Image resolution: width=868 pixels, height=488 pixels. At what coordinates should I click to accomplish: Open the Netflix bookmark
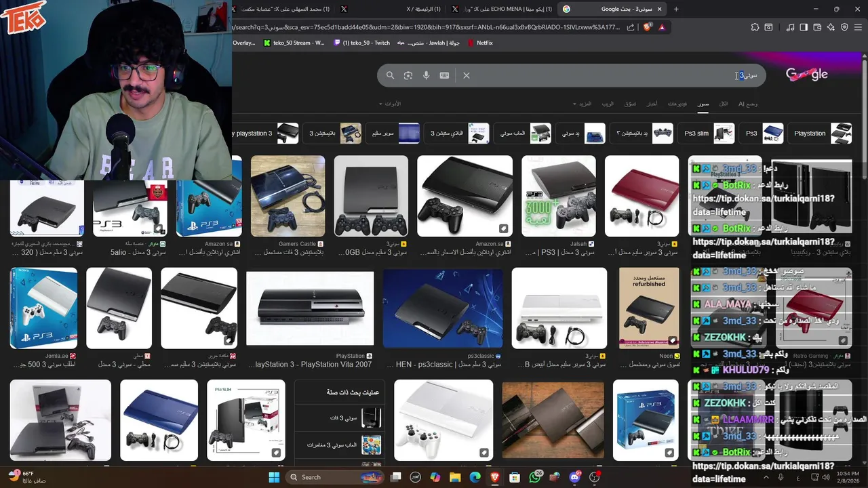[480, 43]
